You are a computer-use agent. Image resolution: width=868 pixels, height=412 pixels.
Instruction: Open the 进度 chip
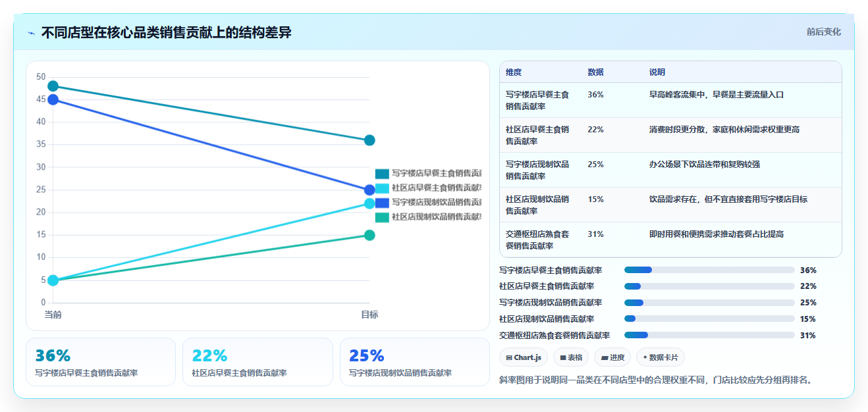(x=612, y=357)
